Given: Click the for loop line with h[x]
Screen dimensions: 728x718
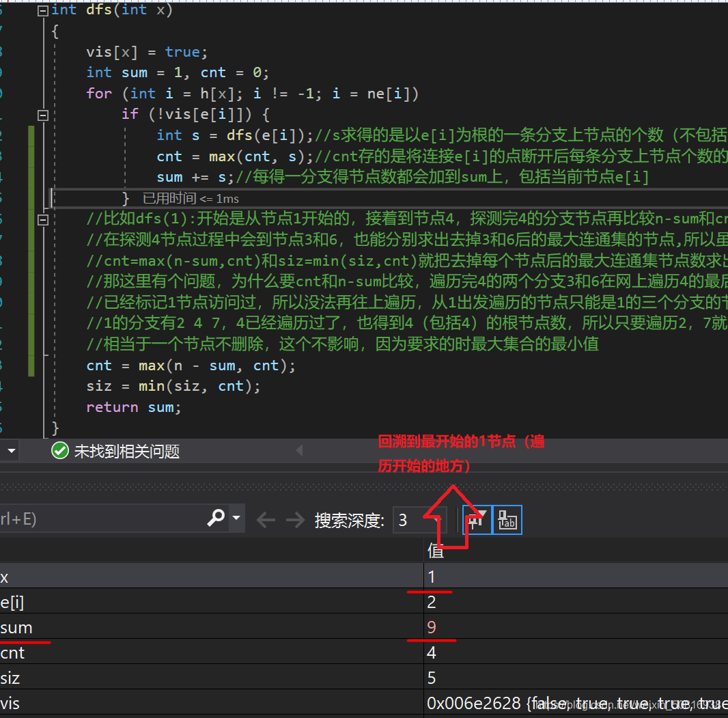Looking at the screenshot, I should point(252,94).
